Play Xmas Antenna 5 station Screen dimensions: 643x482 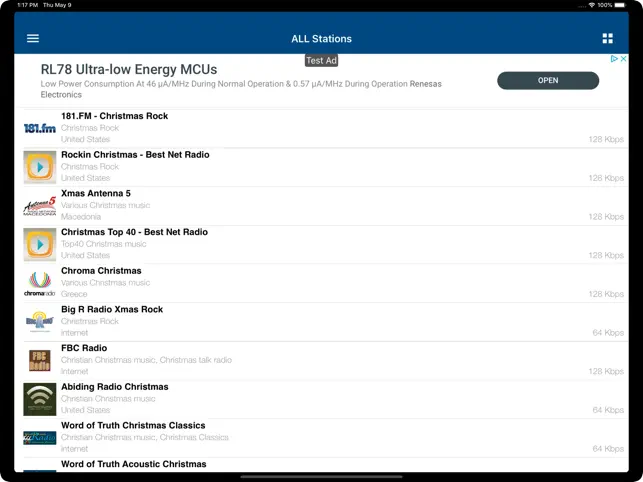[322, 206]
